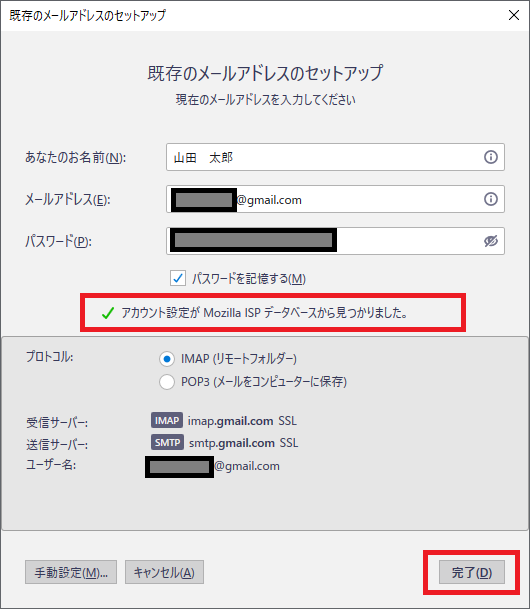530x609 pixels.
Task: Click the info icon in name field
Action: pos(490,157)
